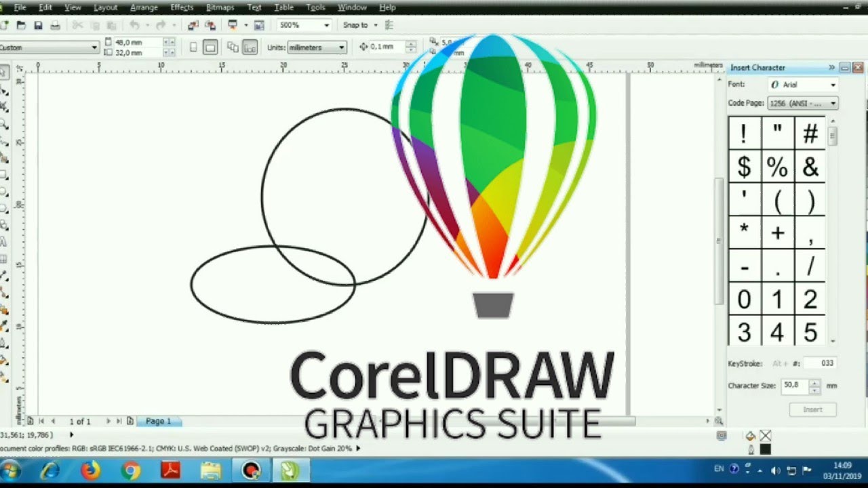Select the Zoom tool in the toolbox

[4, 123]
